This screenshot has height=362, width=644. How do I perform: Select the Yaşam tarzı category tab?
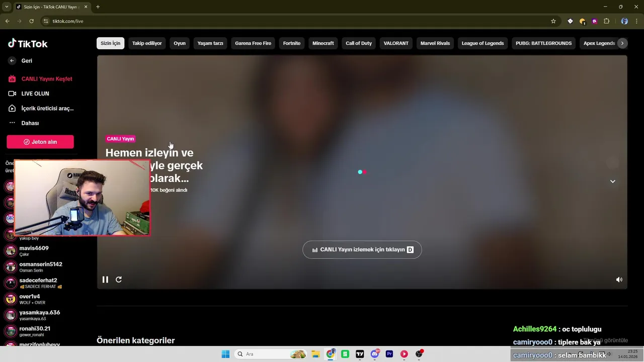[x=210, y=43]
